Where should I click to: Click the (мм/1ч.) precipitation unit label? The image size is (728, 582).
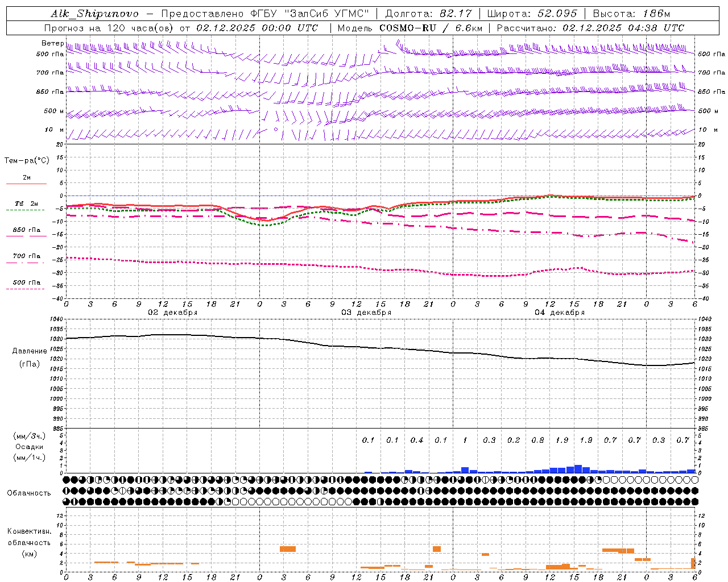click(30, 458)
